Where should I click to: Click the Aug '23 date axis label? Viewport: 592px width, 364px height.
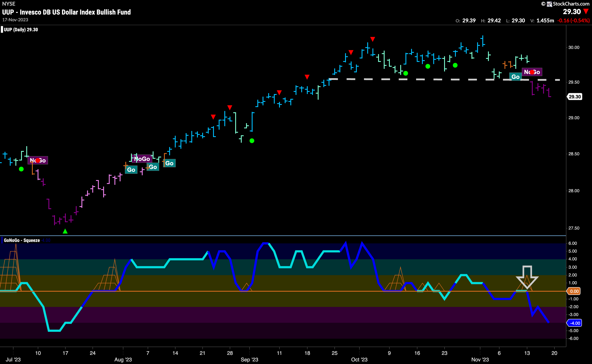pyautogui.click(x=123, y=360)
